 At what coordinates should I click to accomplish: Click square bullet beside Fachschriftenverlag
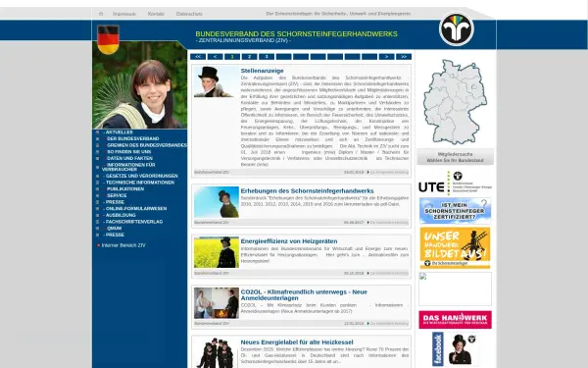[97, 222]
